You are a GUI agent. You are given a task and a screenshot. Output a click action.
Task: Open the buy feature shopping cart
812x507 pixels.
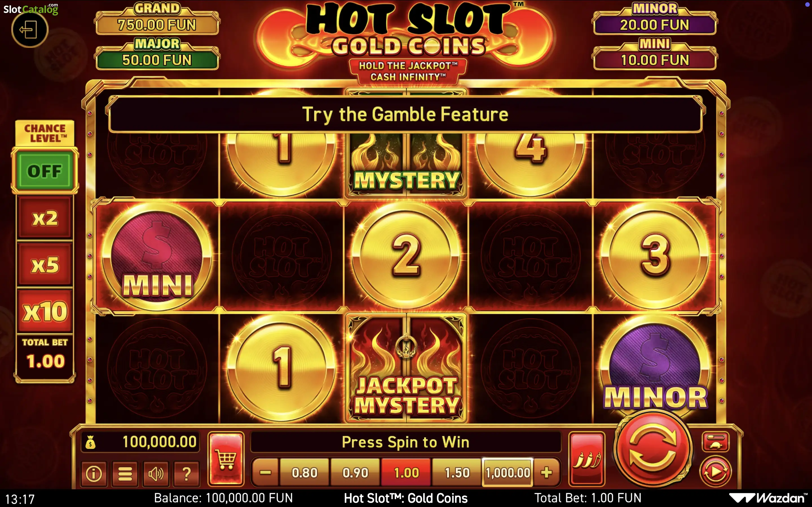[226, 458]
